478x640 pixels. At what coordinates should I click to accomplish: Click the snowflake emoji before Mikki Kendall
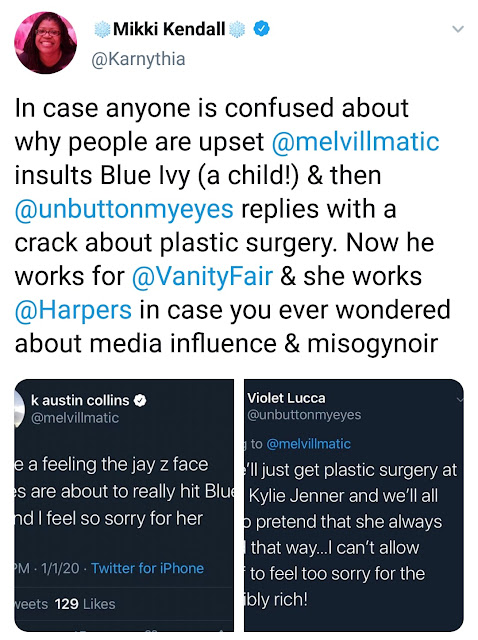(x=102, y=29)
